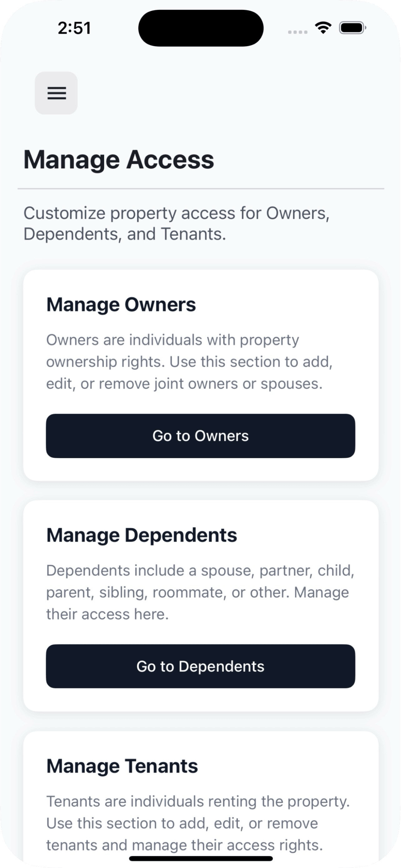
Task: Tap the 2:51 clock in status bar
Action: [x=74, y=28]
